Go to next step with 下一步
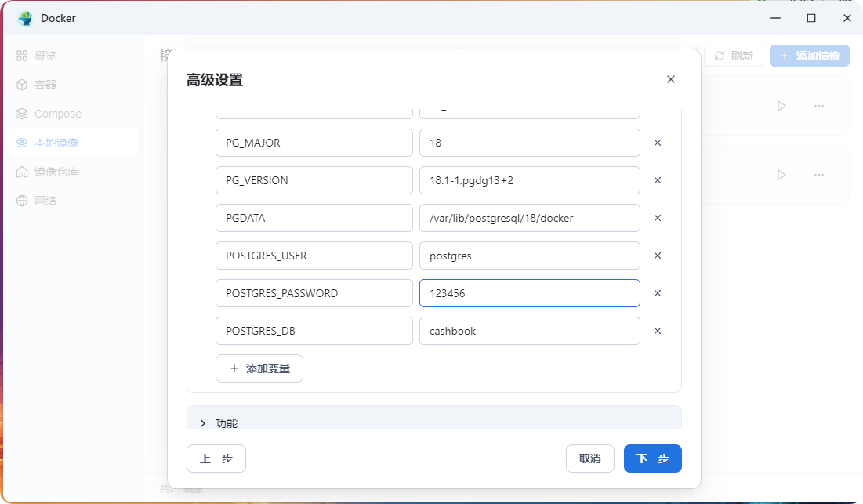This screenshot has height=504, width=863. click(652, 459)
